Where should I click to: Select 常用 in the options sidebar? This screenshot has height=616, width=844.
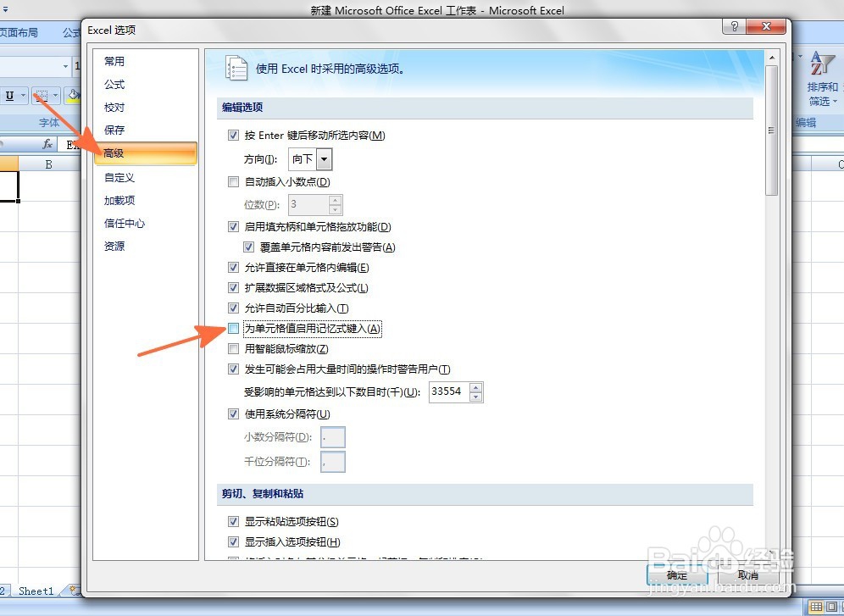[146, 61]
